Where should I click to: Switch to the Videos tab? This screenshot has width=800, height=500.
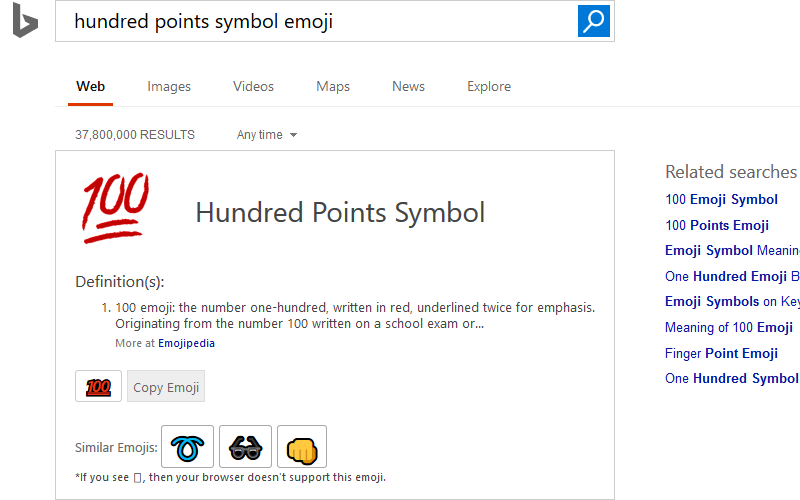click(254, 86)
